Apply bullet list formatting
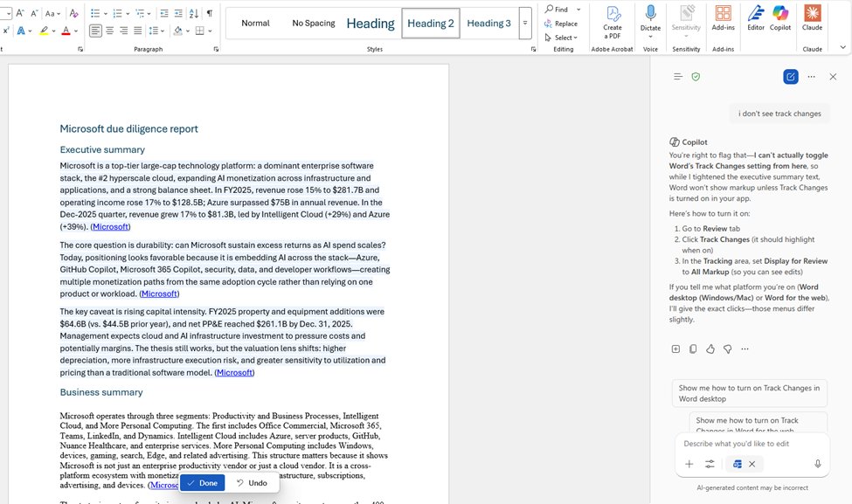Image resolution: width=852 pixels, height=504 pixels. (x=95, y=13)
